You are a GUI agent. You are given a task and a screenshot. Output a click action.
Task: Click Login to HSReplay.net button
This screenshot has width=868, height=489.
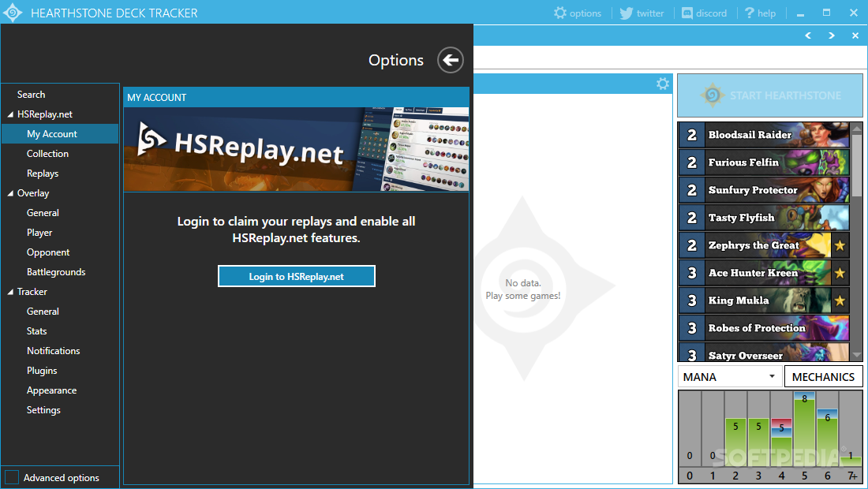point(296,277)
